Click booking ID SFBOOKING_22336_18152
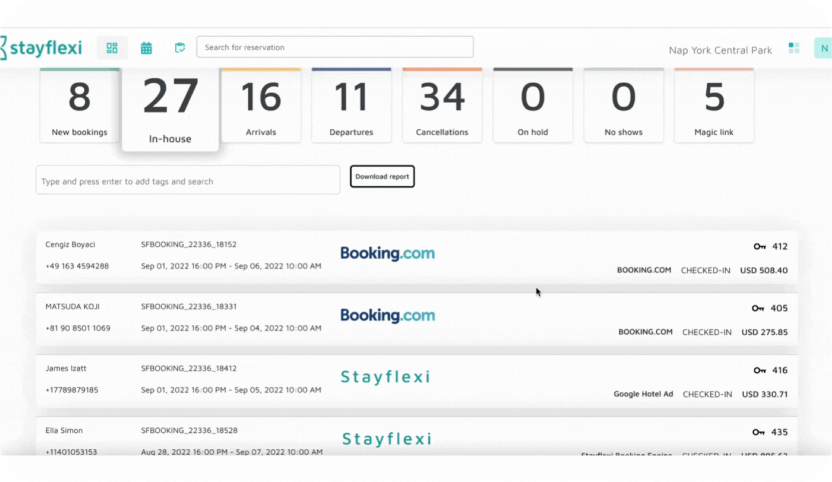The width and height of the screenshot is (832, 482). [x=189, y=245]
